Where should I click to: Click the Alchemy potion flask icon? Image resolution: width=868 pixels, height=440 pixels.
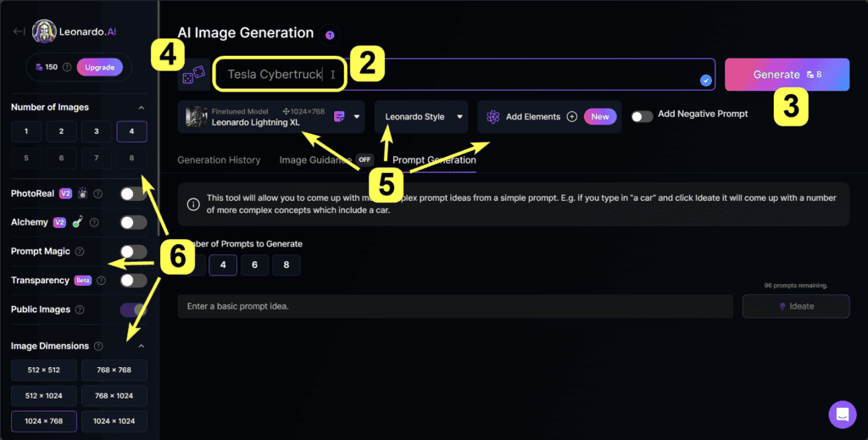coord(77,222)
